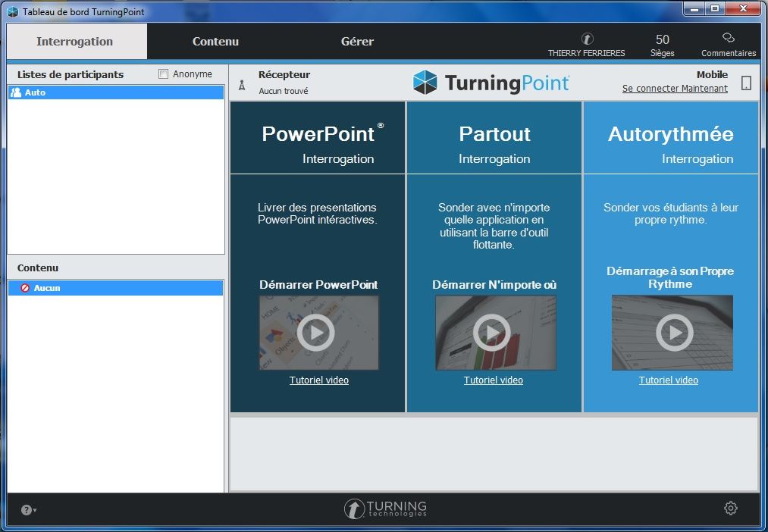This screenshot has height=532, width=768.
Task: Click the Récepteur label
Action: 284,74
